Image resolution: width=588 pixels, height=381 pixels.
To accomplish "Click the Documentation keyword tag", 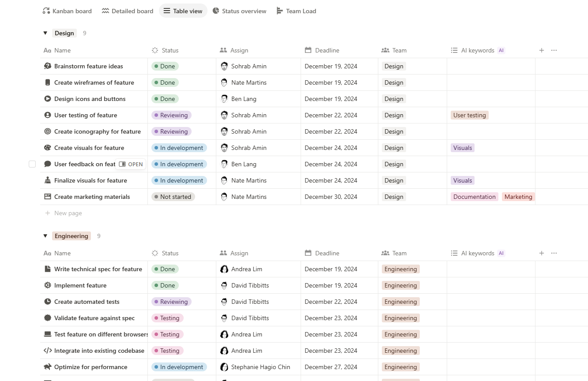I will coord(475,197).
